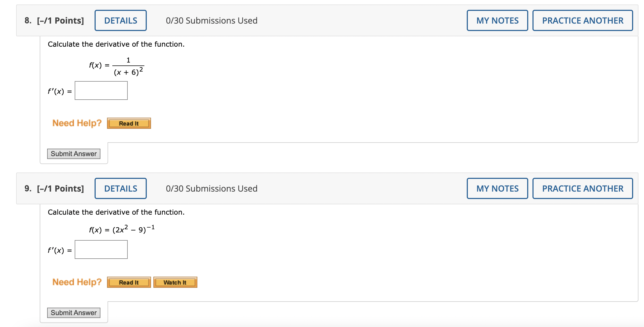Open MY NOTES for question 9
Screen dimensions: 644x327
click(x=497, y=188)
